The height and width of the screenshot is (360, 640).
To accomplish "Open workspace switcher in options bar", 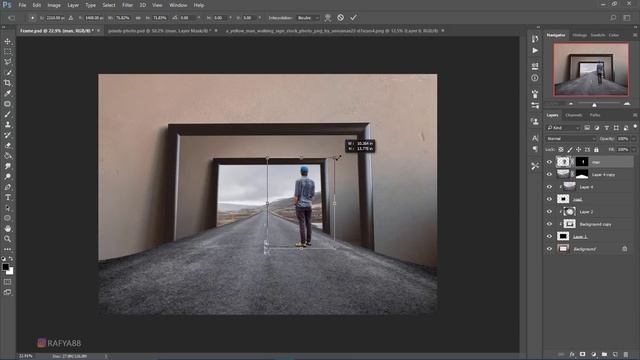I will [x=627, y=18].
